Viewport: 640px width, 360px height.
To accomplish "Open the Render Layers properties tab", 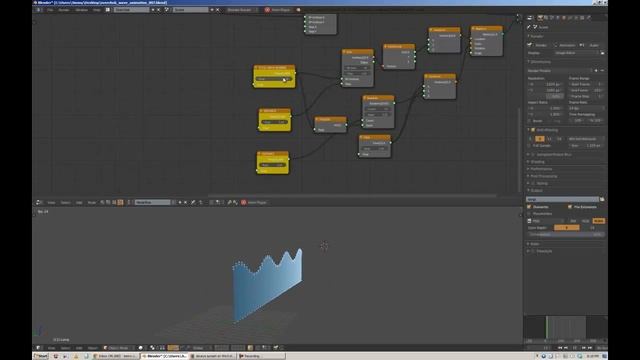I will pyautogui.click(x=546, y=18).
